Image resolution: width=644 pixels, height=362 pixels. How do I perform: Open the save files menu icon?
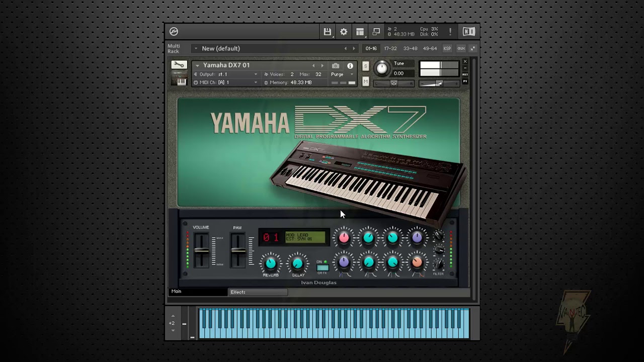pyautogui.click(x=328, y=32)
